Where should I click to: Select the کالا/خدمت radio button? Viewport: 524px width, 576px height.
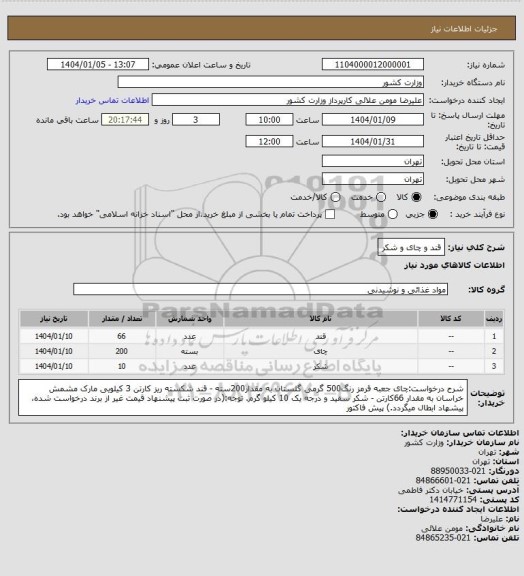point(335,197)
